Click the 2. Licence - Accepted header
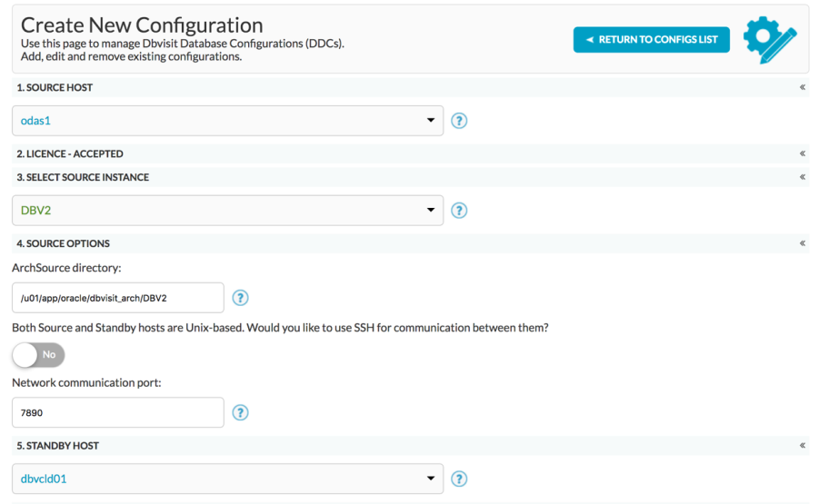This screenshot has height=504, width=818. click(x=410, y=153)
